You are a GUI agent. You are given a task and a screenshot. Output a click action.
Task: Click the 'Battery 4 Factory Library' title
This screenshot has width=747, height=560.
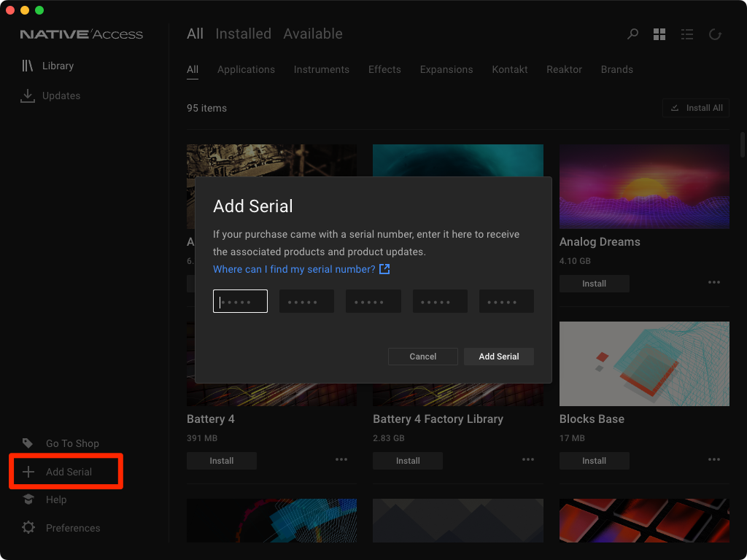(438, 419)
